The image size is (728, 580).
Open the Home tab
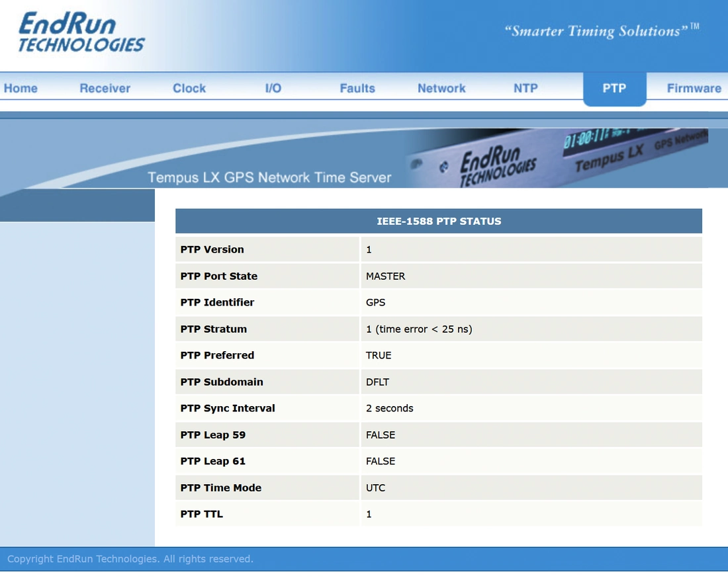pyautogui.click(x=21, y=88)
